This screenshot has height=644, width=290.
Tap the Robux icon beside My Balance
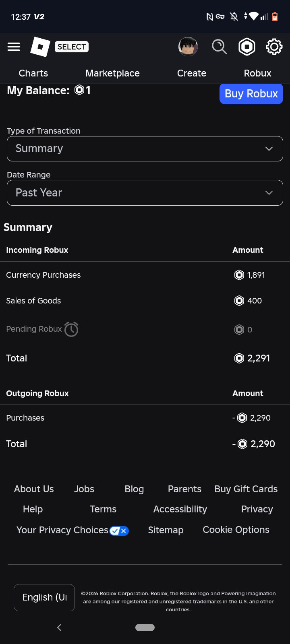[79, 90]
